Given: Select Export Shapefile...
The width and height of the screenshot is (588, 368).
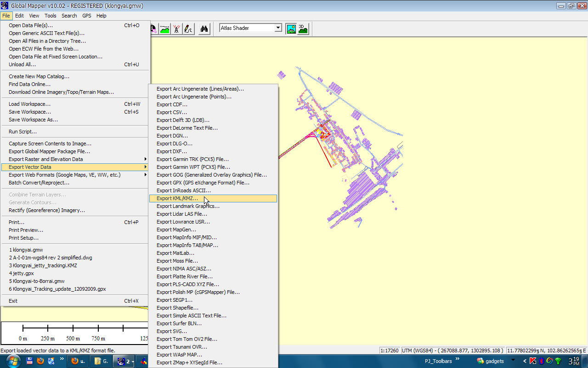Looking at the screenshot, I should pos(213,308).
